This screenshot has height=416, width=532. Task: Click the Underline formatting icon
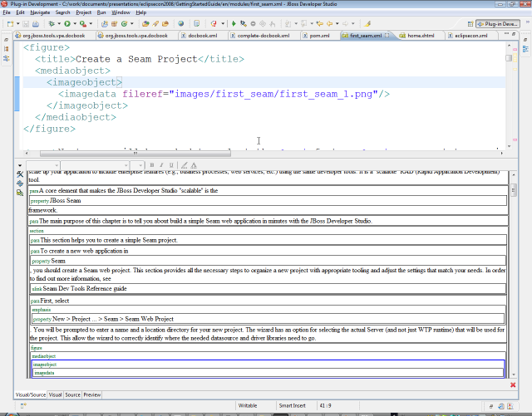point(171,165)
